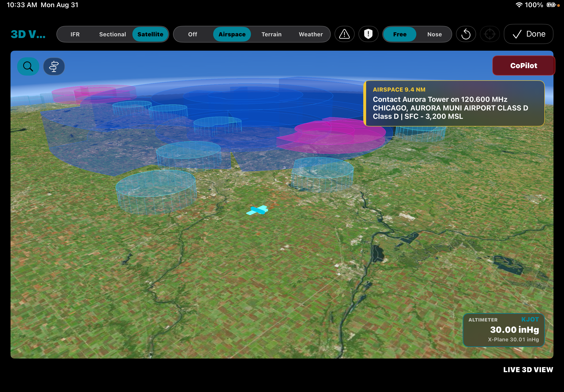564x392 pixels.
Task: Tap the battery status icon
Action: point(551,5)
